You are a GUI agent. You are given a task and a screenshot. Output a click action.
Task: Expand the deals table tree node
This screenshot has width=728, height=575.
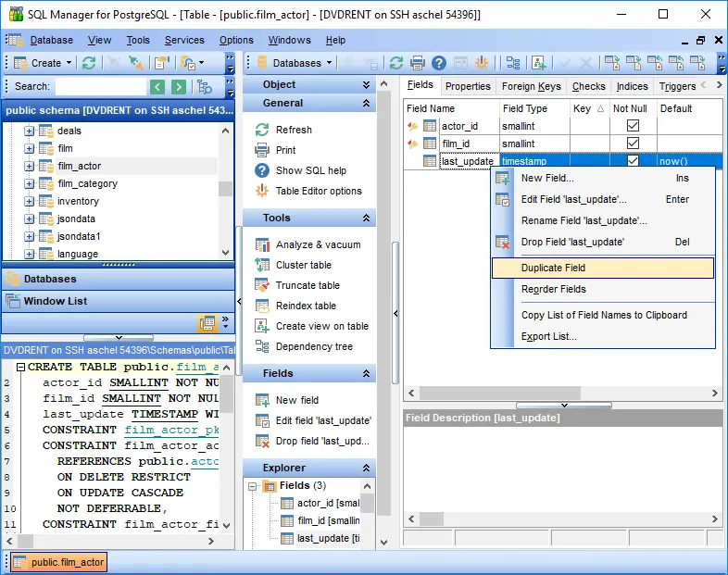click(30, 131)
